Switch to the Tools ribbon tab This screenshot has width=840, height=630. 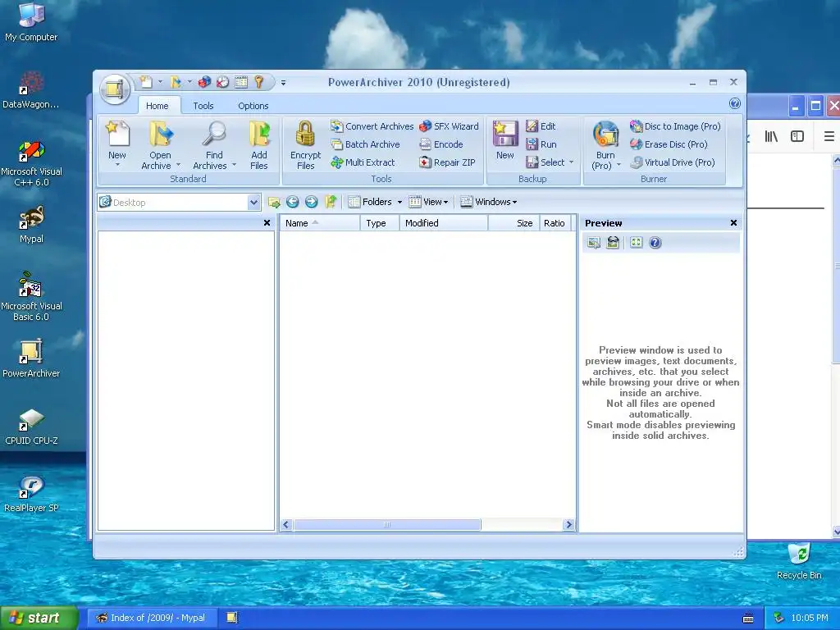pos(203,106)
